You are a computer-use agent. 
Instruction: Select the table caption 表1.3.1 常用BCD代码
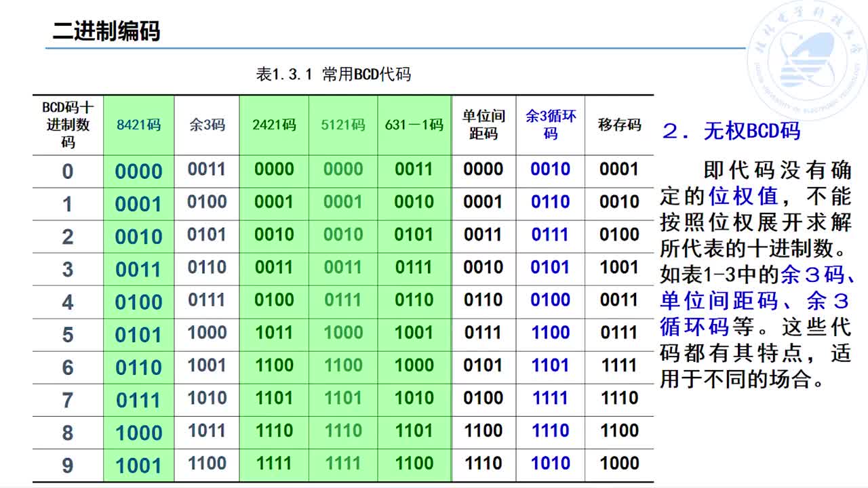click(333, 75)
